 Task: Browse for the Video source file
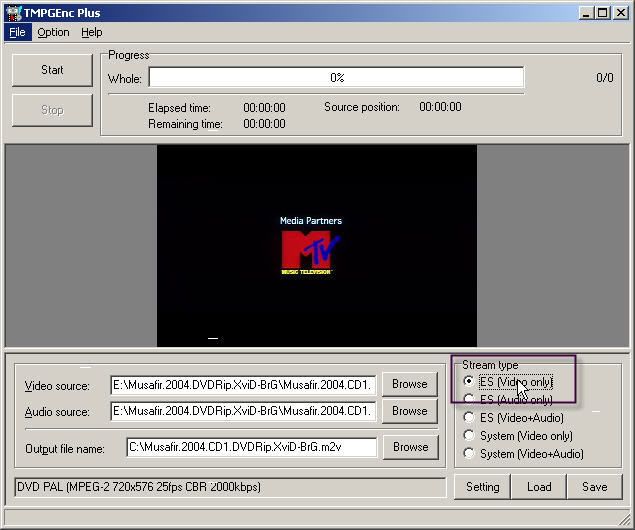[x=409, y=384]
